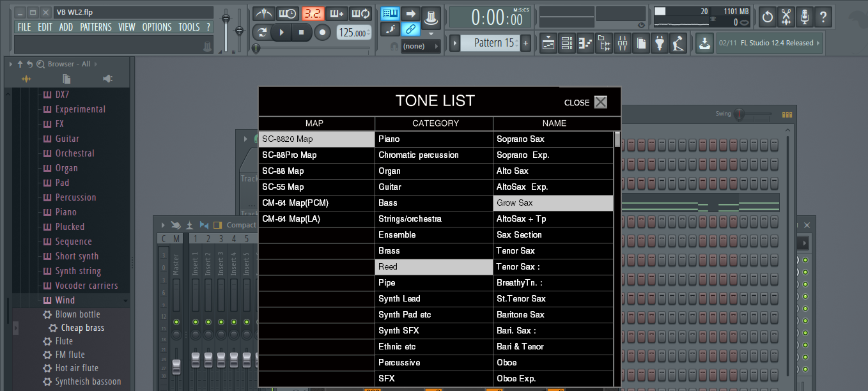Toggle the metronome
Viewport: 868px width, 391px height.
263,13
